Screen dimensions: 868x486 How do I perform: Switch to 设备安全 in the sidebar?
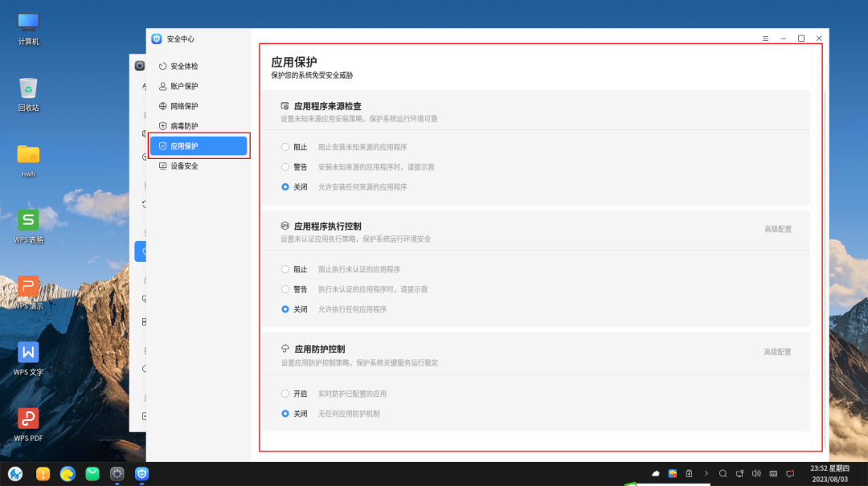(183, 165)
